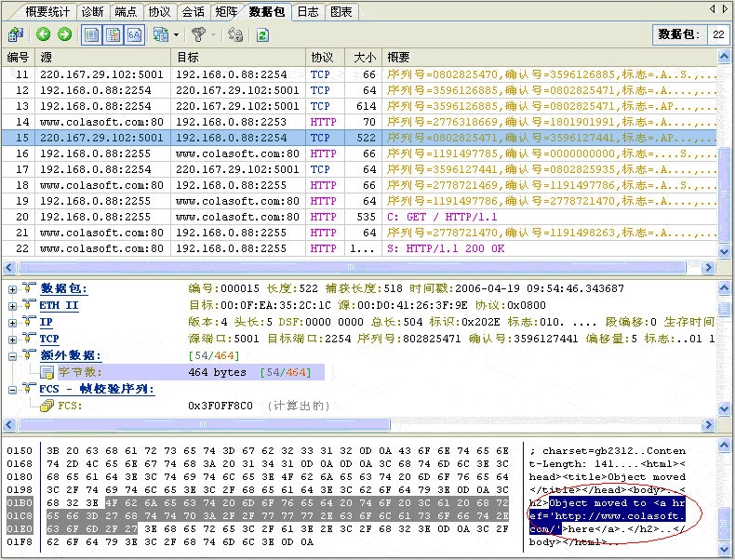Expand the IP tree node
Image resolution: width=735 pixels, height=560 pixels.
(13, 324)
